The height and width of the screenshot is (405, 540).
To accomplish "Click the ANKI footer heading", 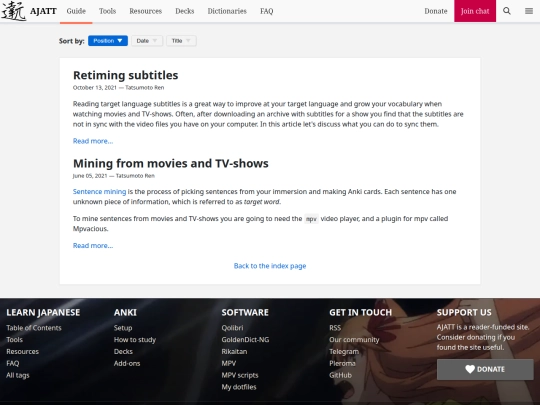I will tap(125, 312).
